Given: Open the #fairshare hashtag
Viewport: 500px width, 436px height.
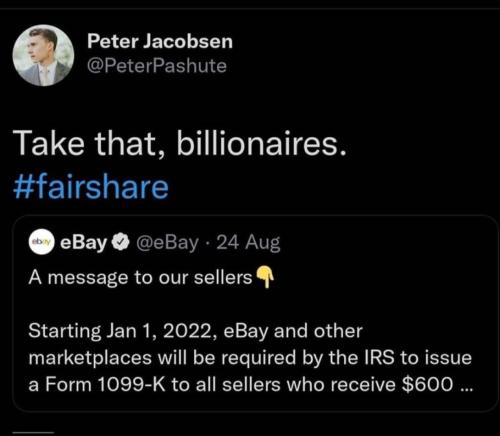Looking at the screenshot, I should [91, 187].
